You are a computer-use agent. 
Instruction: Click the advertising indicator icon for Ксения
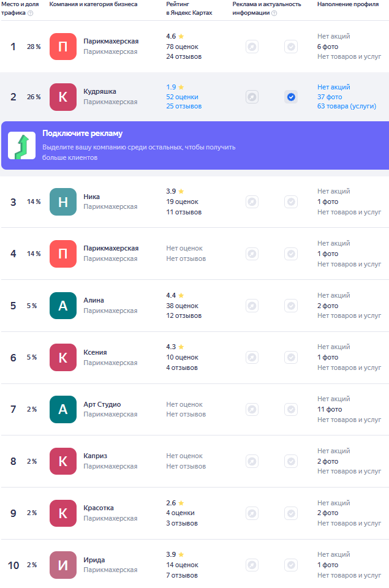click(x=252, y=357)
